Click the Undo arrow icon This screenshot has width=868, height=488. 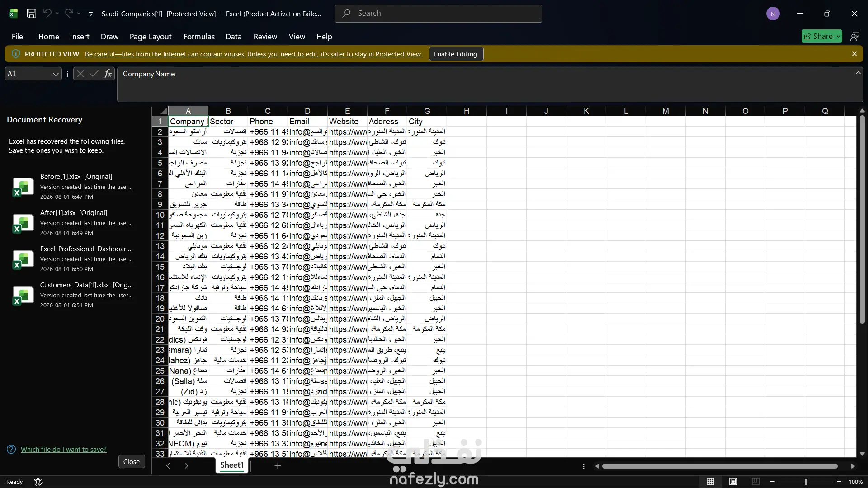[x=47, y=14]
